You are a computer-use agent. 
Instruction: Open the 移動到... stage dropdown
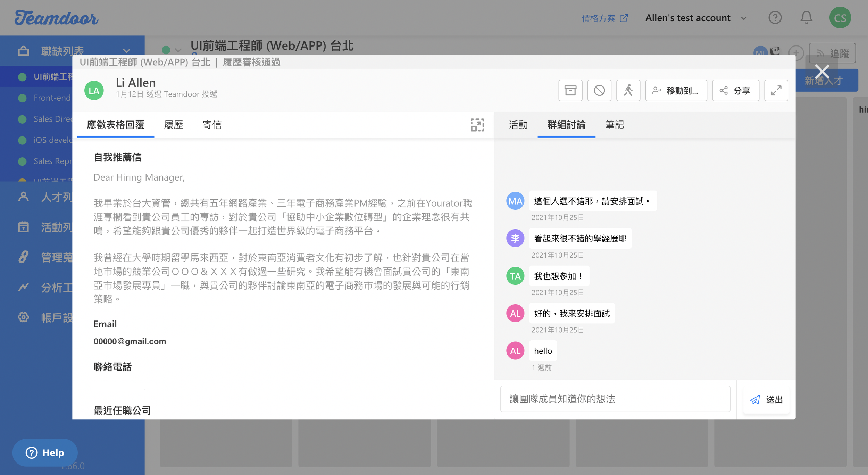point(676,91)
